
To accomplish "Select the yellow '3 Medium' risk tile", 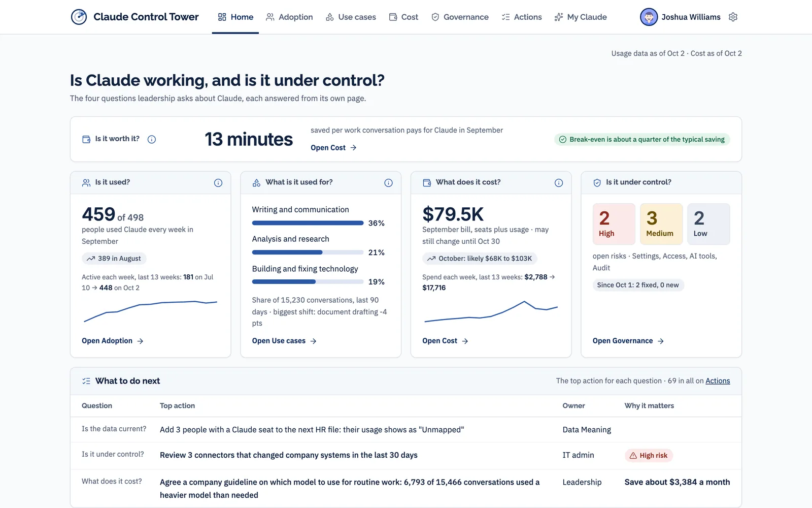I will pyautogui.click(x=661, y=224).
